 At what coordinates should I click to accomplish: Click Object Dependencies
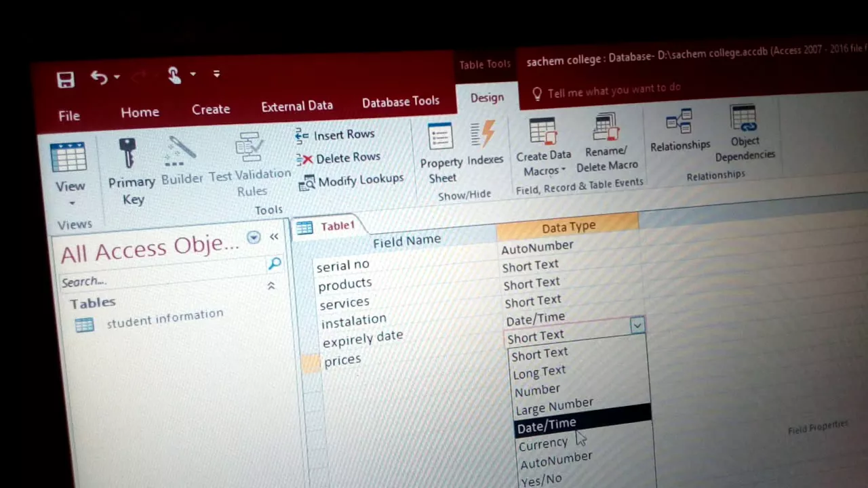pos(744,134)
